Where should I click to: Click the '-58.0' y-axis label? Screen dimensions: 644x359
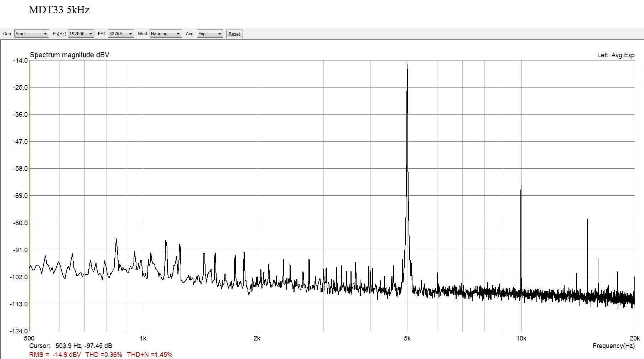(20, 169)
